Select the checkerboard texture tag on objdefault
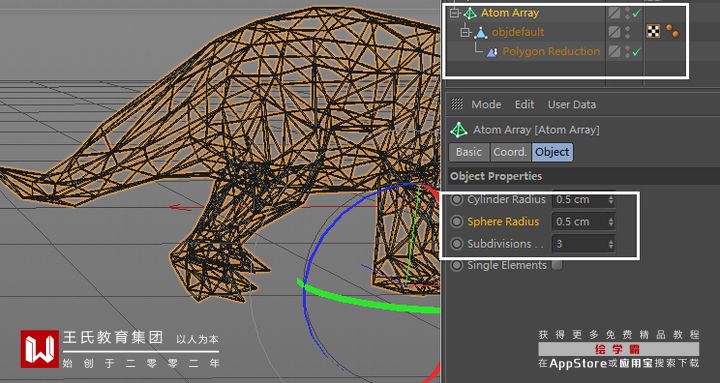Image resolution: width=720 pixels, height=383 pixels. pos(653,32)
